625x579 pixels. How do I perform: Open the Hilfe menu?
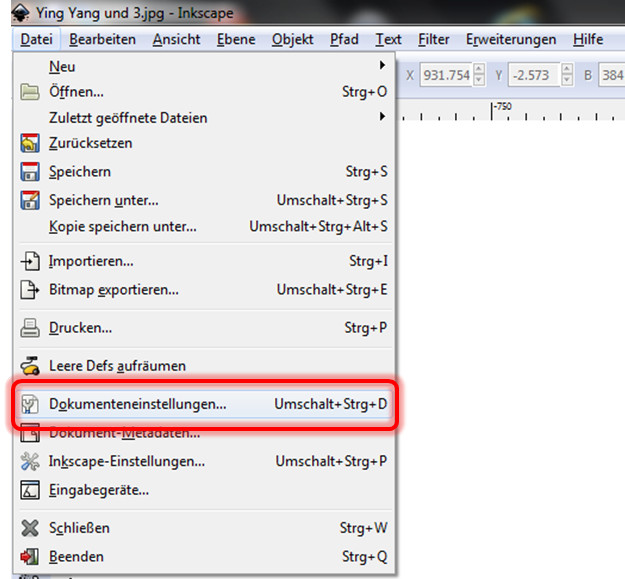click(x=588, y=39)
